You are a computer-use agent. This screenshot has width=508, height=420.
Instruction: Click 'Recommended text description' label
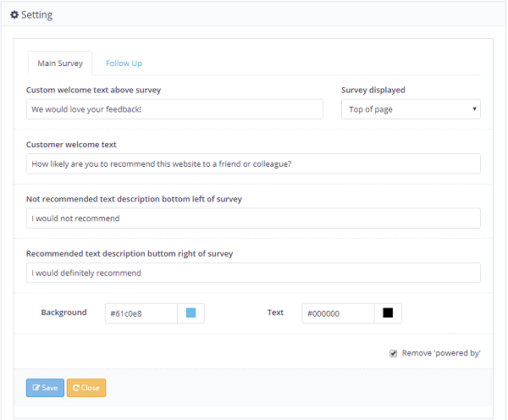pos(130,253)
